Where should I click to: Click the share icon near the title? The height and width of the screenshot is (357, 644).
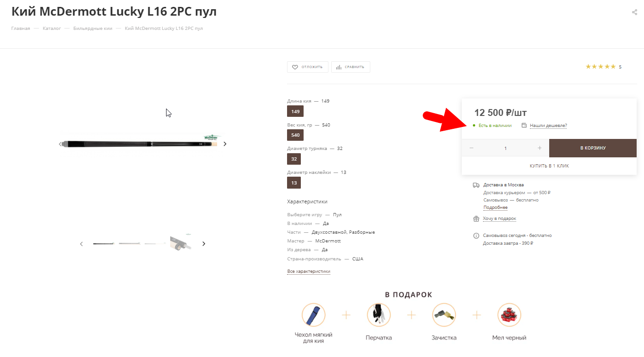[634, 12]
